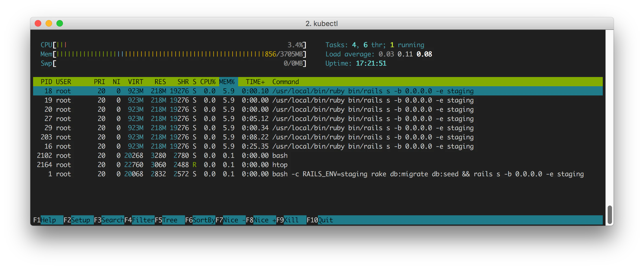Click F7 Nice - to lower priority
The height and width of the screenshot is (269, 644).
tap(230, 220)
